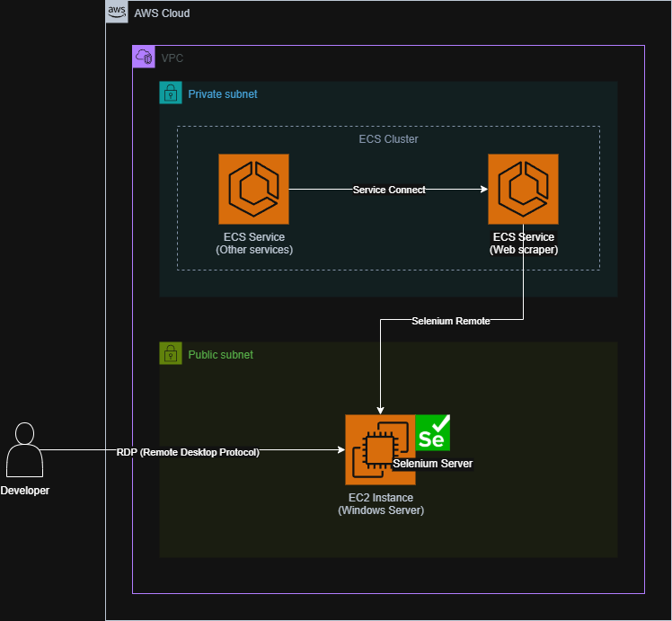Viewport: 672px width, 621px height.
Task: Select the Service Connect arrow label
Action: [x=389, y=190]
